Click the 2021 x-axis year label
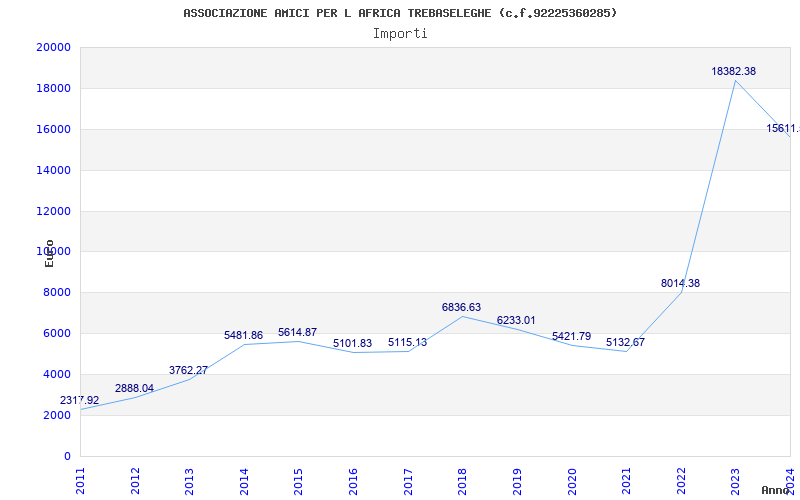Screen dimensions: 800x500 coord(626,481)
